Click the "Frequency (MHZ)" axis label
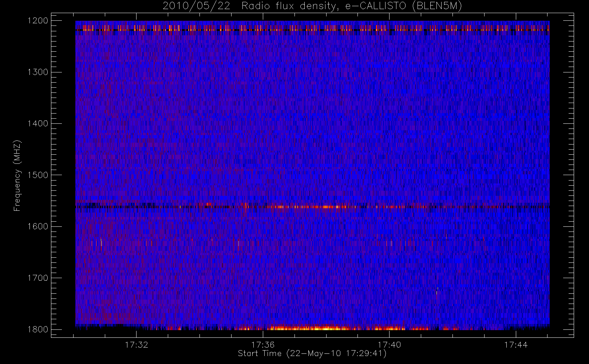Viewport: 589px width, 364px height. (17, 175)
